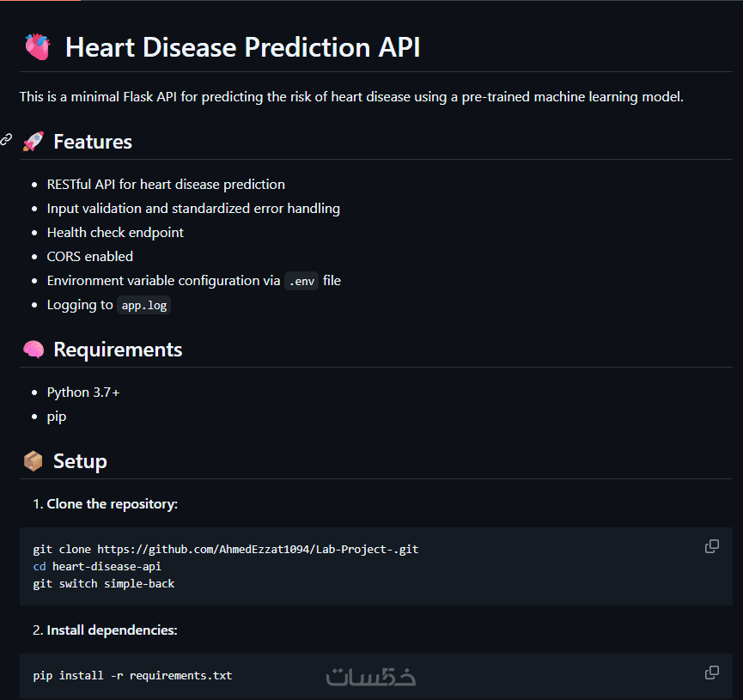
Task: Click the anchor link icon beside Features
Action: [6, 140]
